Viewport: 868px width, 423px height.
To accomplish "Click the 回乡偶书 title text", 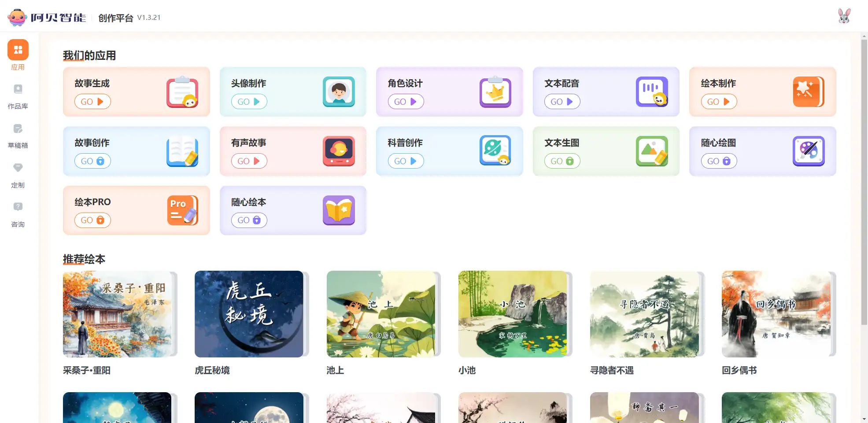I will (x=739, y=371).
